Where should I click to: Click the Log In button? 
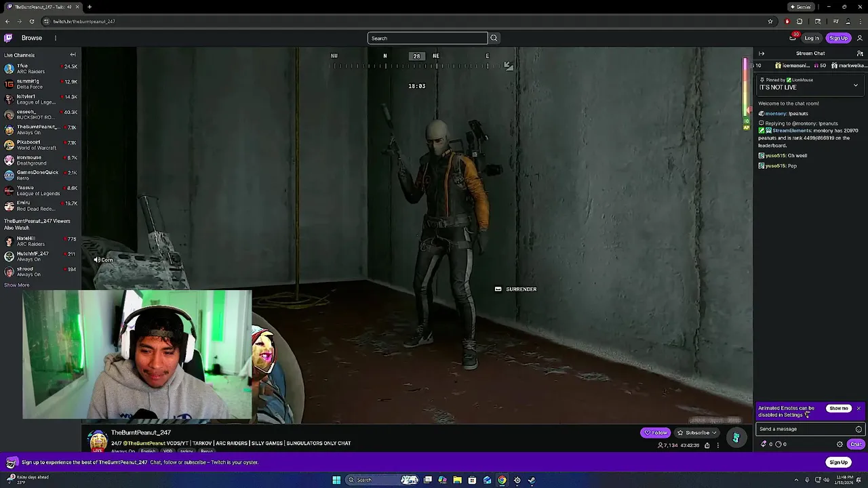pyautogui.click(x=812, y=38)
